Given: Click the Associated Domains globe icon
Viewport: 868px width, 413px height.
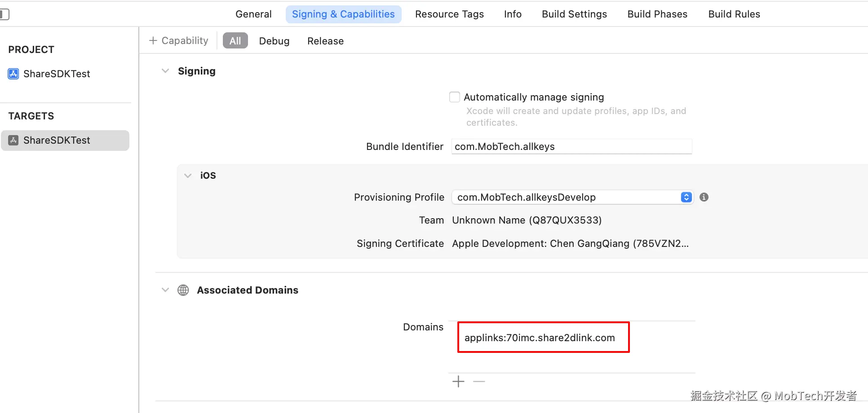Looking at the screenshot, I should tap(183, 290).
